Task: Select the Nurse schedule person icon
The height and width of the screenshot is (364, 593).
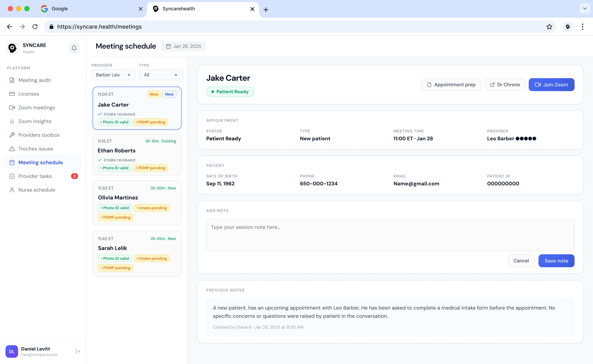Action: coord(12,190)
